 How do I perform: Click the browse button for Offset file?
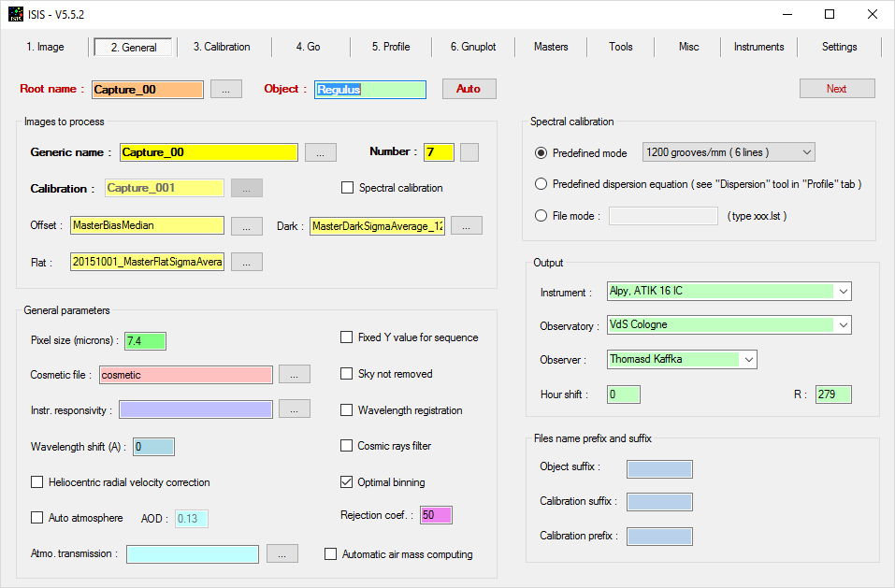coord(246,226)
